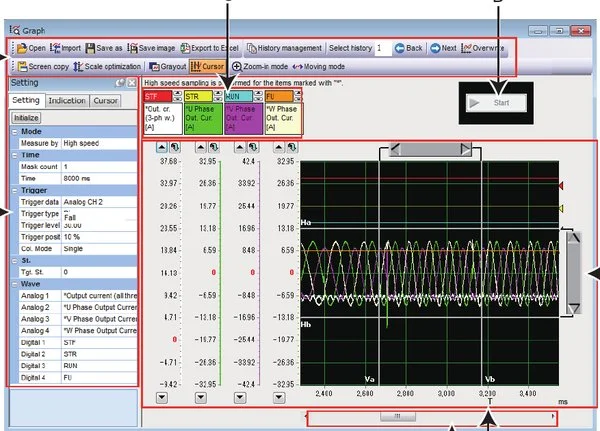Select the V Phase Out. Cur. box

coord(244,118)
